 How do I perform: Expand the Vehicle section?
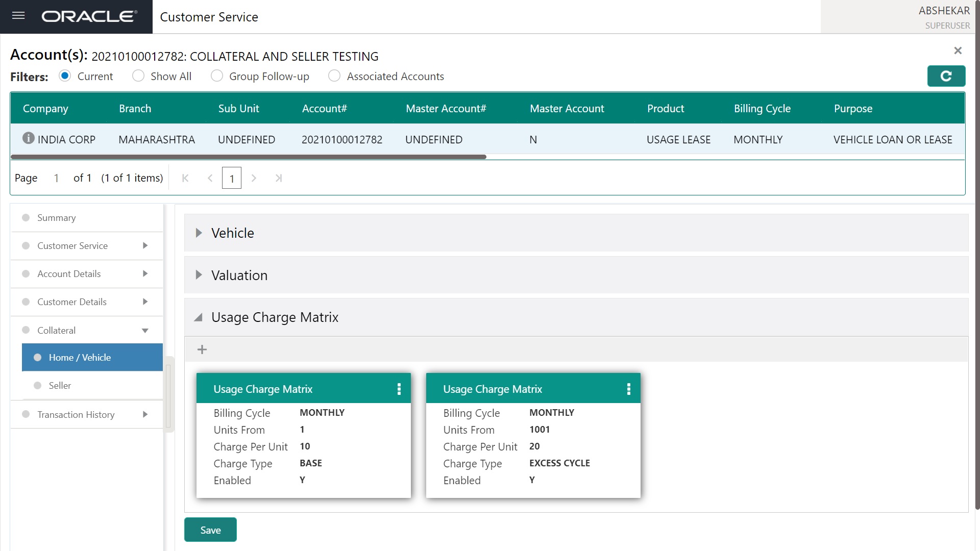click(199, 233)
